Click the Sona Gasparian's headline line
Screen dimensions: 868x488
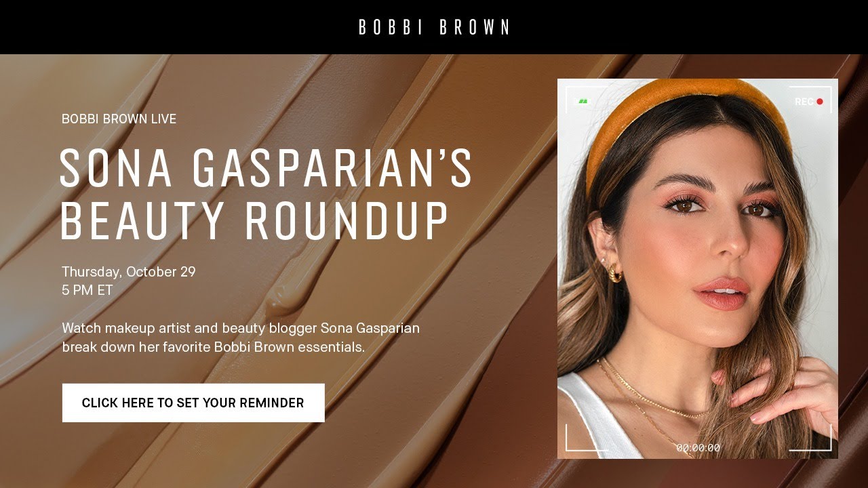click(x=266, y=169)
